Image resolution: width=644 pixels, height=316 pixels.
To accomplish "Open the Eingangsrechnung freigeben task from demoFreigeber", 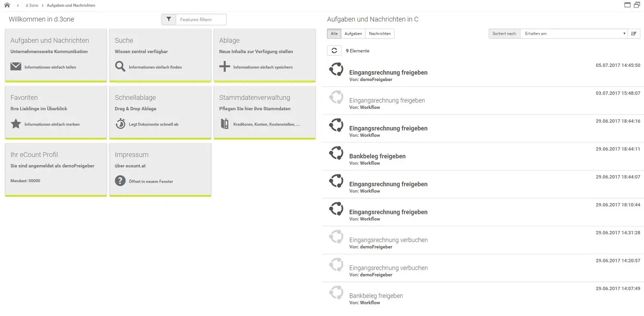I will click(x=483, y=73).
